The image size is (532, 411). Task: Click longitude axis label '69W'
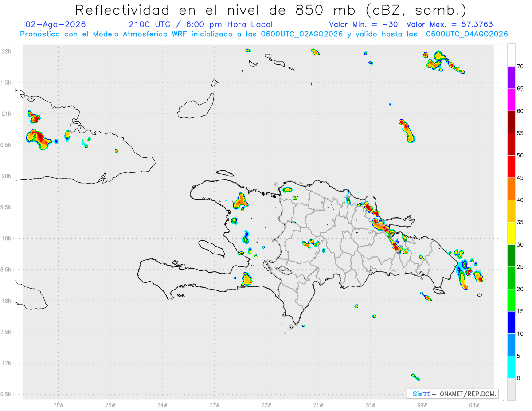[422, 405]
